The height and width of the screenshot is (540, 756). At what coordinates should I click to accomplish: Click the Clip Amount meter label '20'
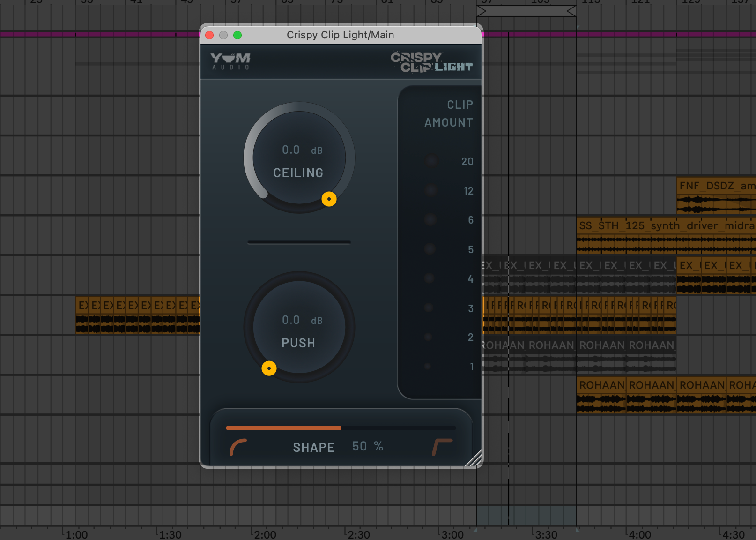467,162
